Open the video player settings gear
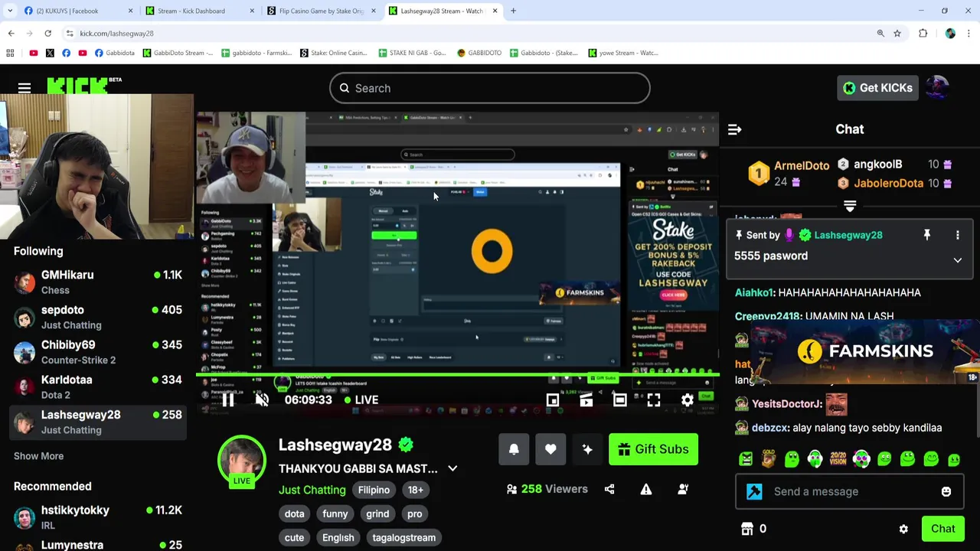 click(x=688, y=399)
